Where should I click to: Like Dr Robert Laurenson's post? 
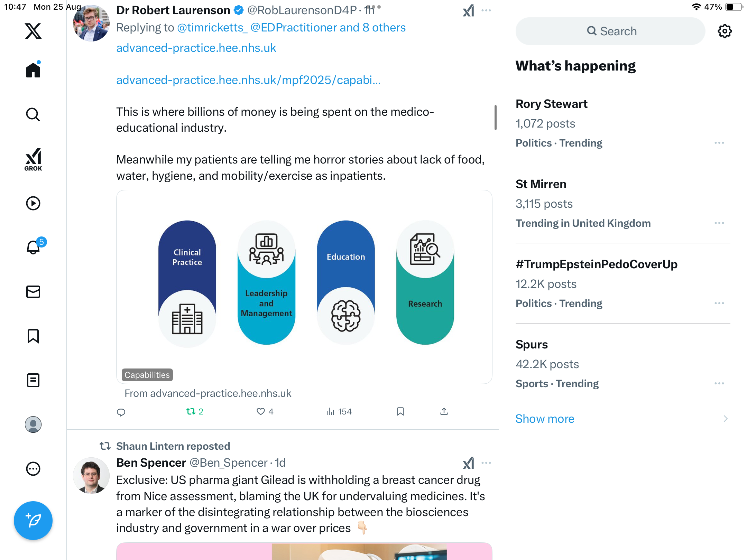click(x=261, y=411)
